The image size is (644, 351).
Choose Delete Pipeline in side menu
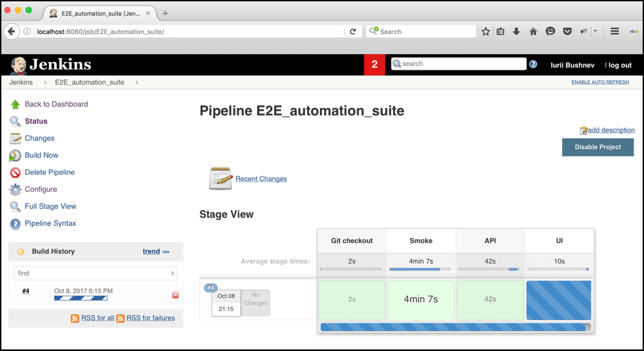coord(50,173)
